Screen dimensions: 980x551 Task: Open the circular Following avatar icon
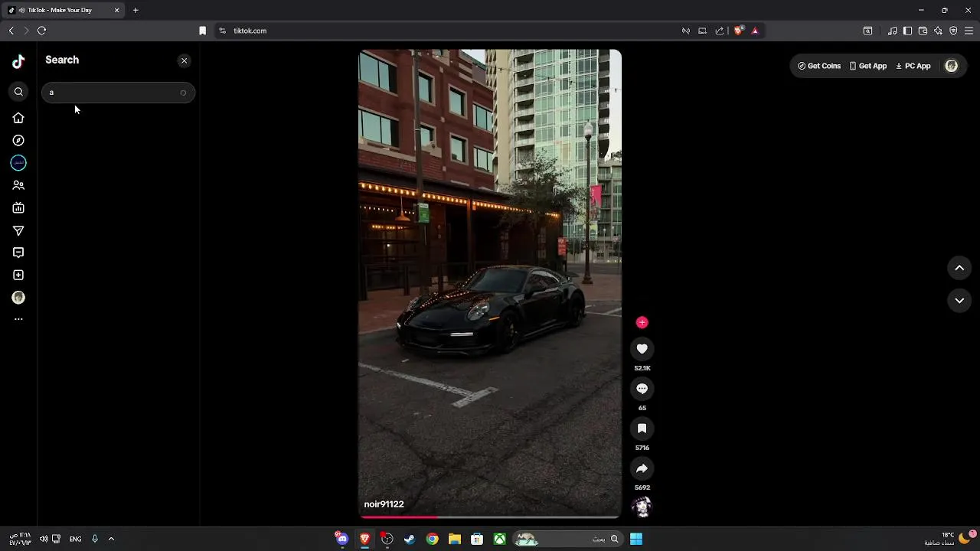click(x=18, y=163)
